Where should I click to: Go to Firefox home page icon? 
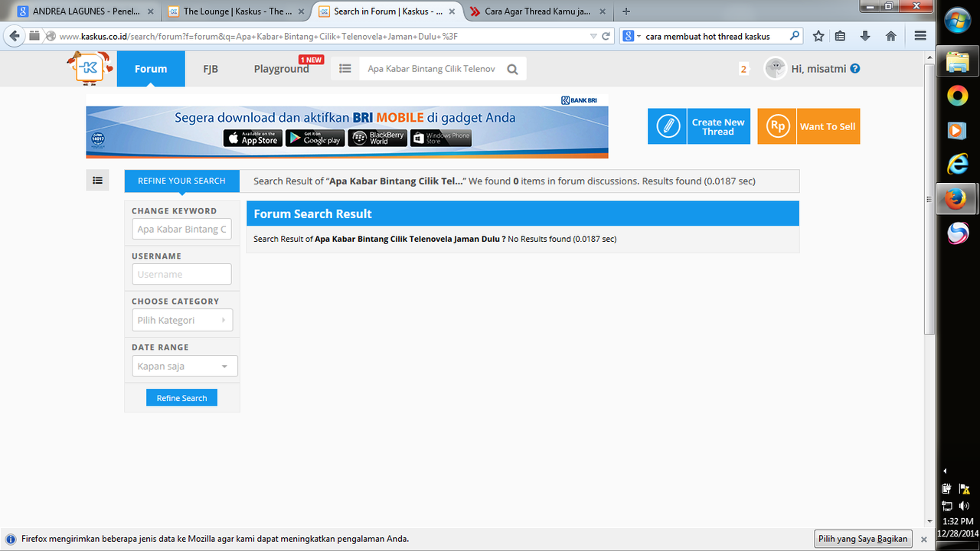tap(890, 36)
